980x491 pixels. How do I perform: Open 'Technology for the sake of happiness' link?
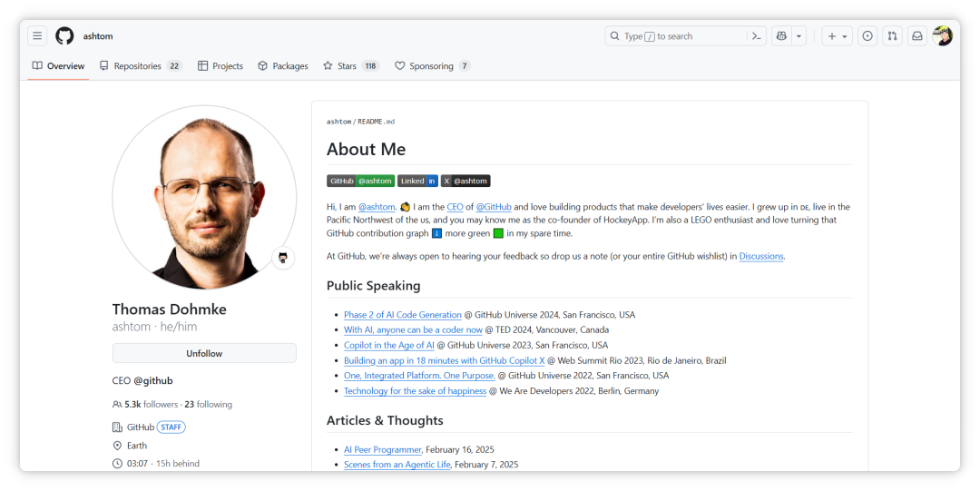(x=415, y=391)
